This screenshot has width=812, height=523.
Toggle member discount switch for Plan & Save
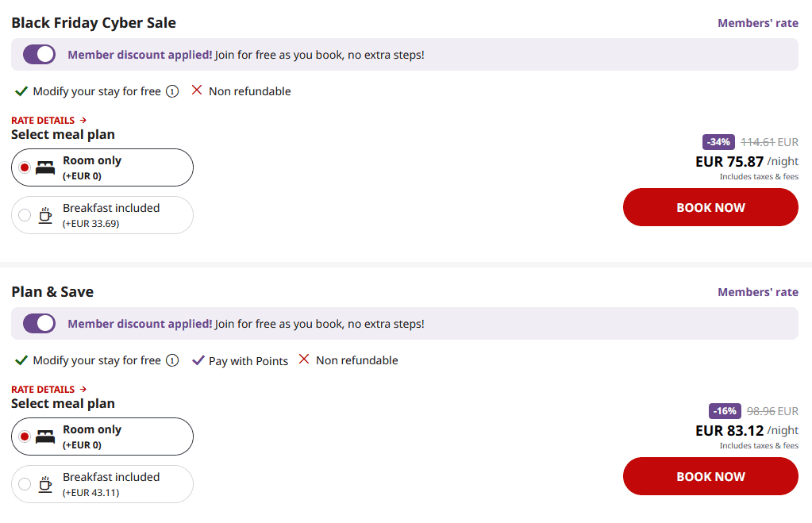pyautogui.click(x=39, y=324)
